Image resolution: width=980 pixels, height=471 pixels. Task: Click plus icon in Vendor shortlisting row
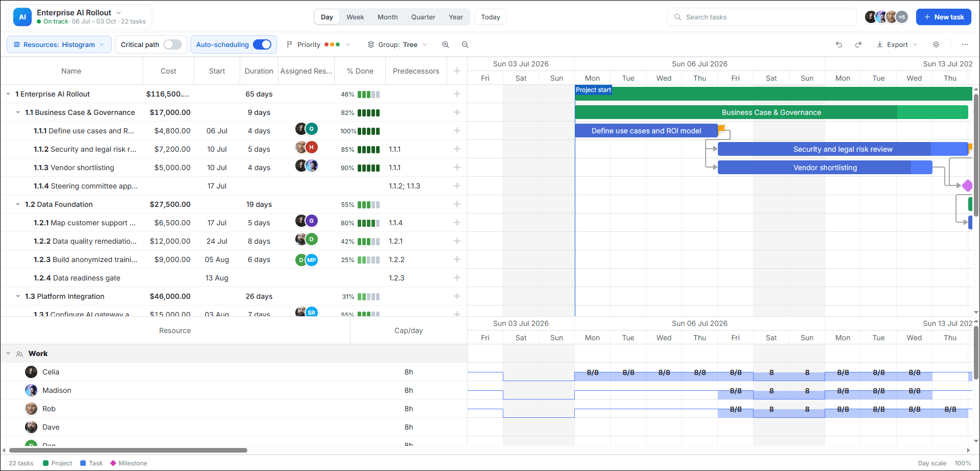tap(457, 168)
